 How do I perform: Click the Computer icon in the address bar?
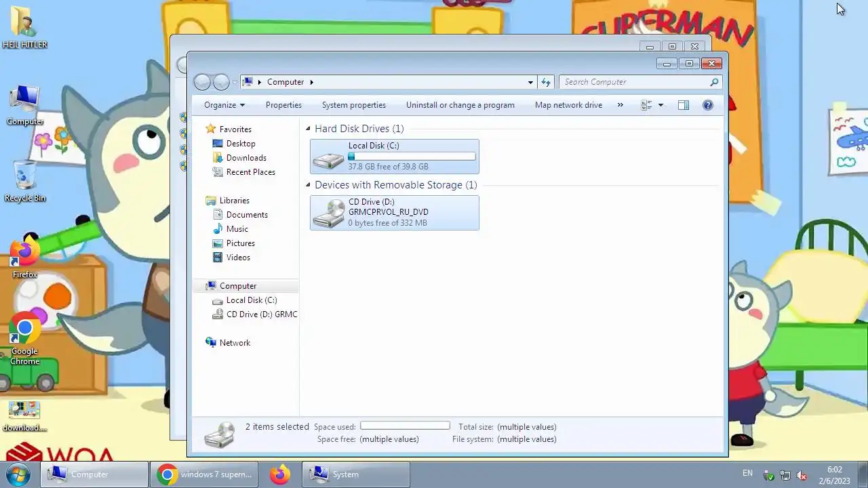(x=248, y=82)
